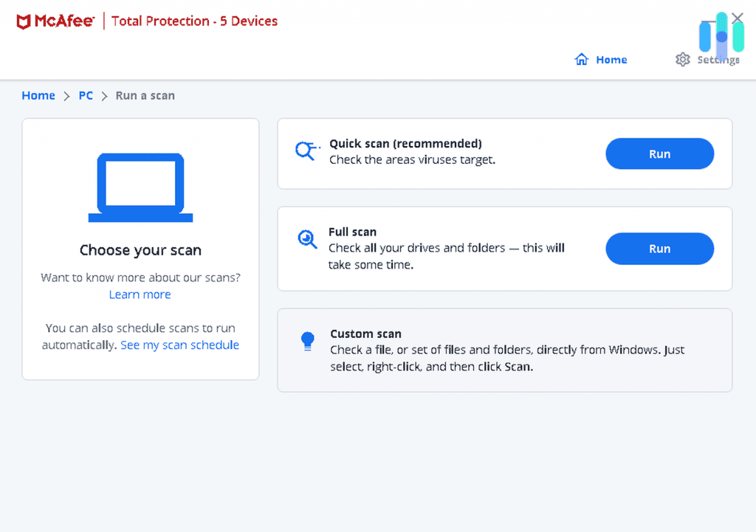756x532 pixels.
Task: Click the house icon beside Home
Action: (x=581, y=60)
